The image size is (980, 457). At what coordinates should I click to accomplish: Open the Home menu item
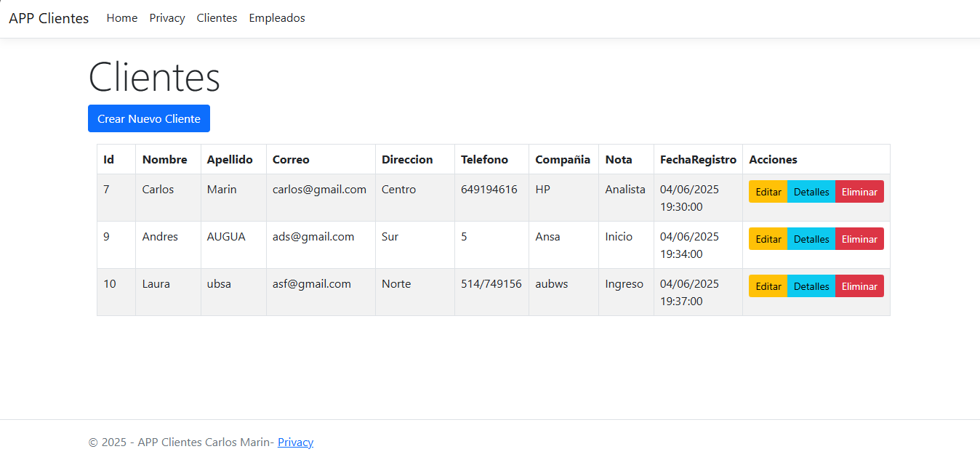coord(121,17)
